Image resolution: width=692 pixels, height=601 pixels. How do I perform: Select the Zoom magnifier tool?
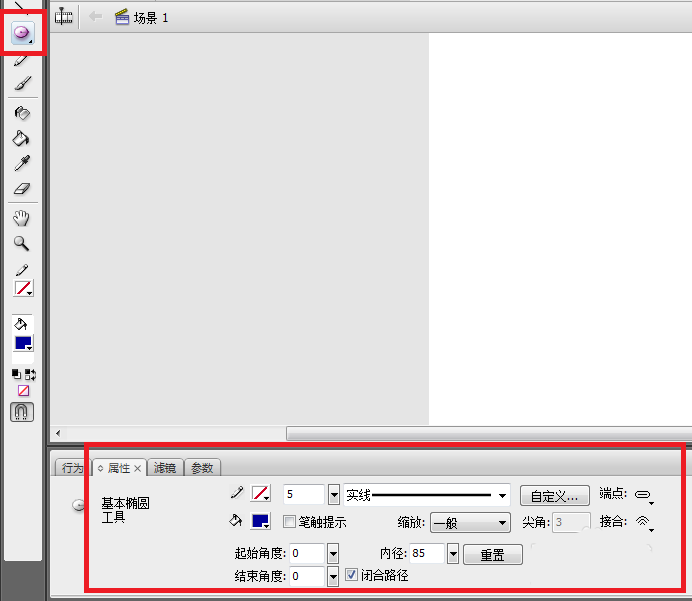click(x=21, y=243)
